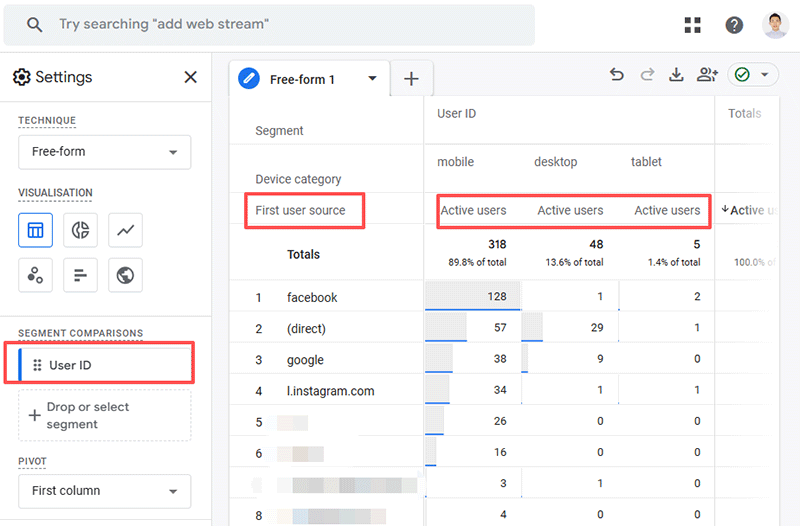Close the Settings panel
The image size is (800, 526).
pos(190,77)
